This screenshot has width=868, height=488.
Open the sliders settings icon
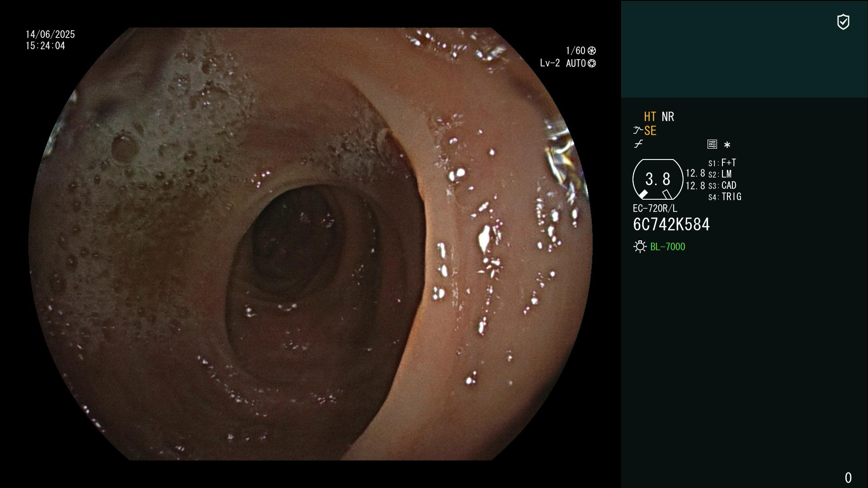[712, 144]
